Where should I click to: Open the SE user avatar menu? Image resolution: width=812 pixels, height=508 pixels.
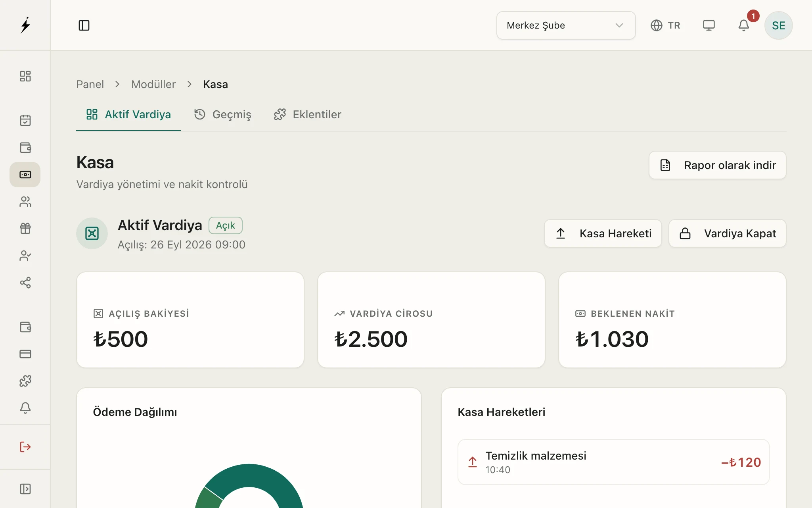(778, 25)
